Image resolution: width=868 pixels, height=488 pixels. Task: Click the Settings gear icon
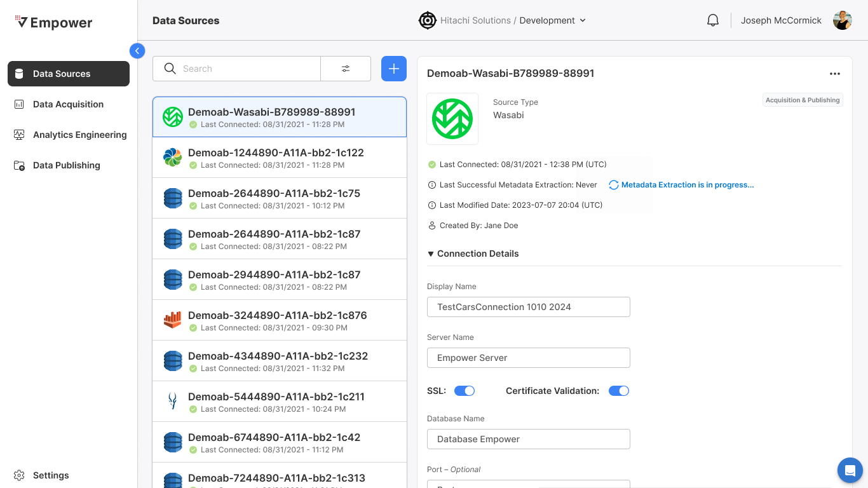pyautogui.click(x=19, y=475)
